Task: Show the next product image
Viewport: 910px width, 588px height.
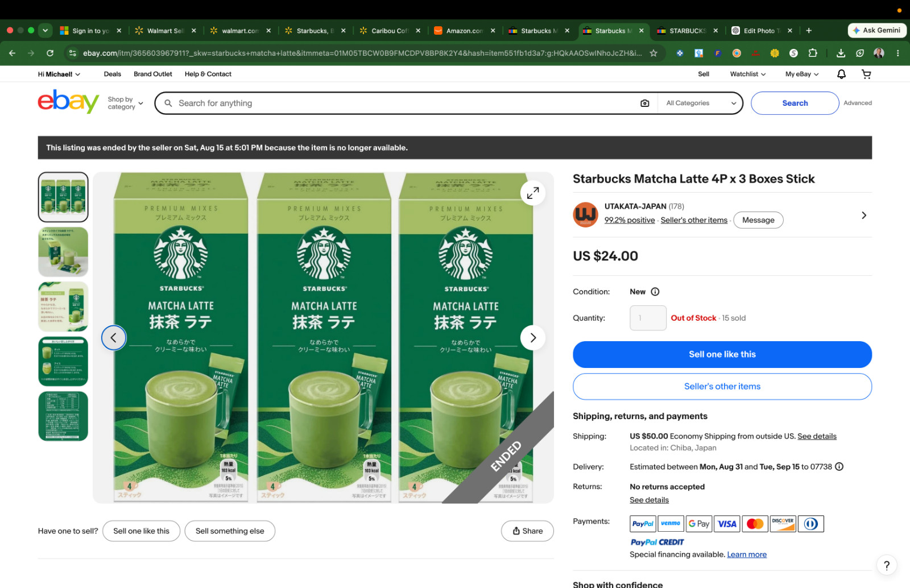Action: click(x=533, y=338)
